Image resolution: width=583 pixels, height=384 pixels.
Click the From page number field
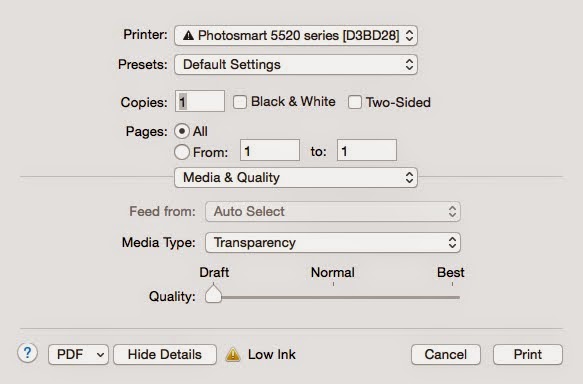270,150
